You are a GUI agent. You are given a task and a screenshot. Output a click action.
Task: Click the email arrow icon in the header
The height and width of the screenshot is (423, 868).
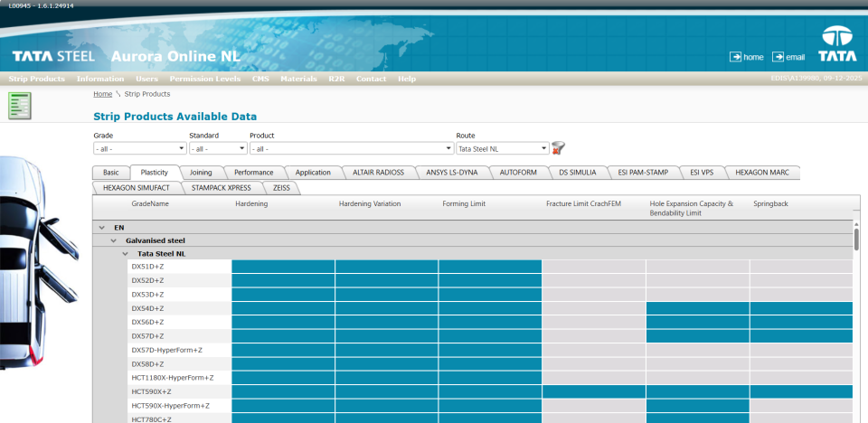coord(778,57)
